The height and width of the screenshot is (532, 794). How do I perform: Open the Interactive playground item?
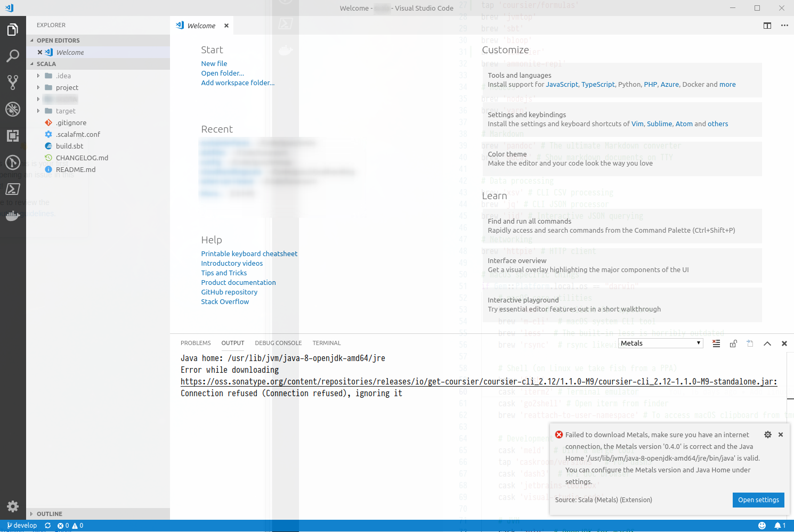coord(622,305)
